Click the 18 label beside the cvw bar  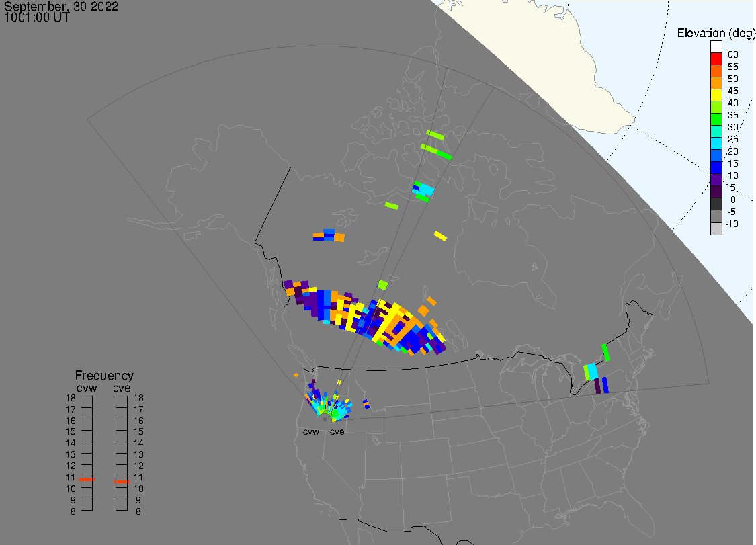pos(71,398)
